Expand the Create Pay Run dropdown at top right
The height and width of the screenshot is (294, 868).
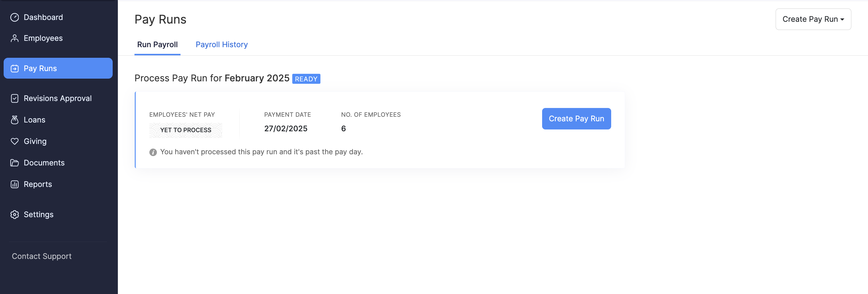tap(813, 19)
